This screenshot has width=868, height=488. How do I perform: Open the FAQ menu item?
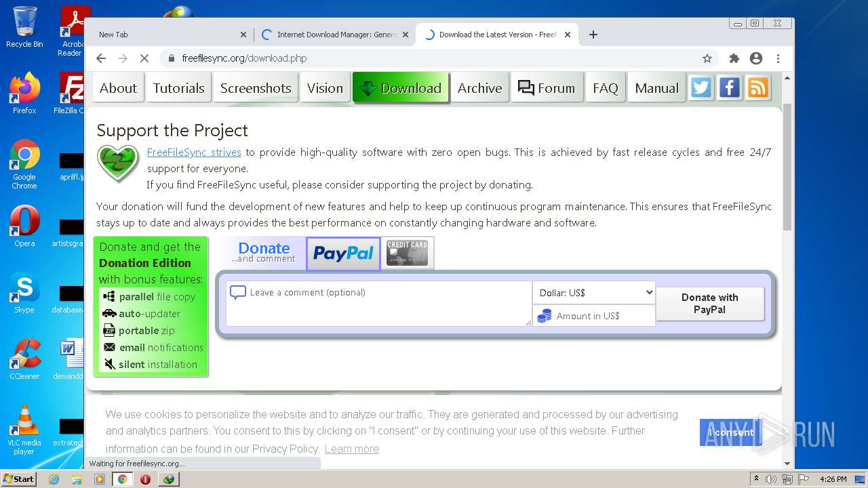605,88
